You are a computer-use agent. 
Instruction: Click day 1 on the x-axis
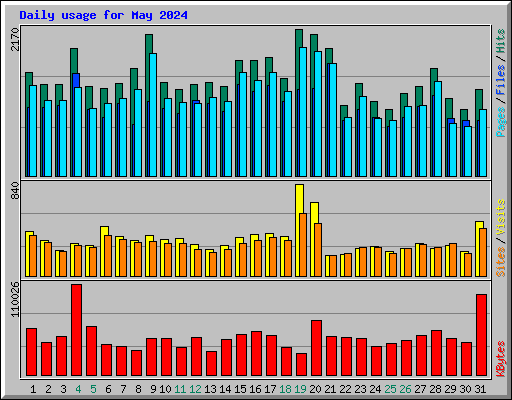(x=33, y=389)
